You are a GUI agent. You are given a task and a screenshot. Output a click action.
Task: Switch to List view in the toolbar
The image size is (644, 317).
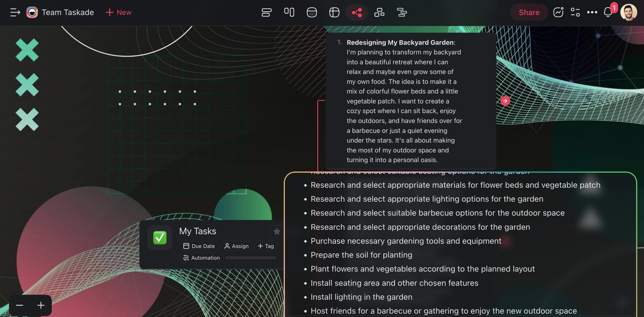[x=267, y=12]
